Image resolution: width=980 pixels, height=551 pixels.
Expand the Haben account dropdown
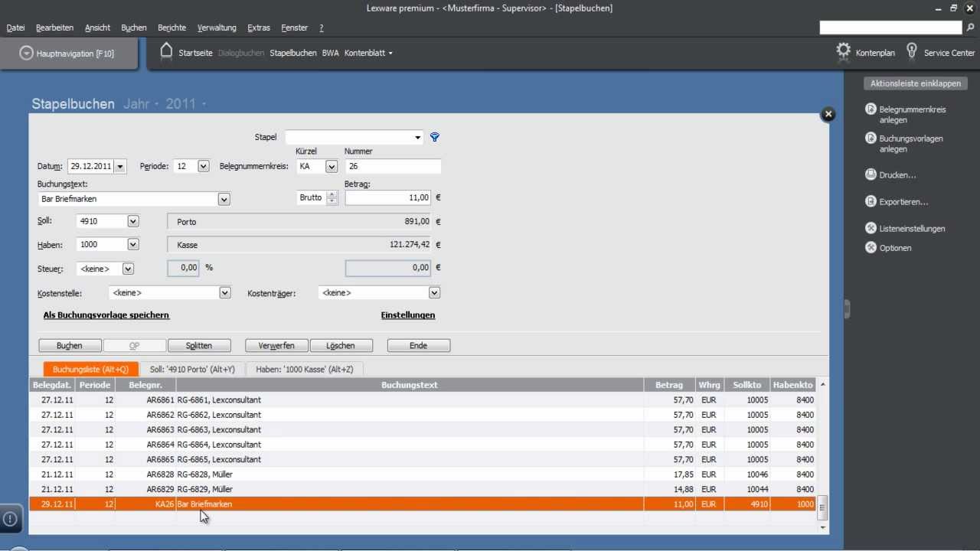(x=132, y=245)
